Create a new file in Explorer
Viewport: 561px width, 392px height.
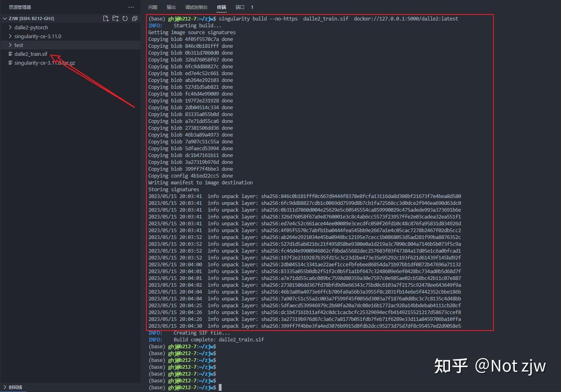106,18
